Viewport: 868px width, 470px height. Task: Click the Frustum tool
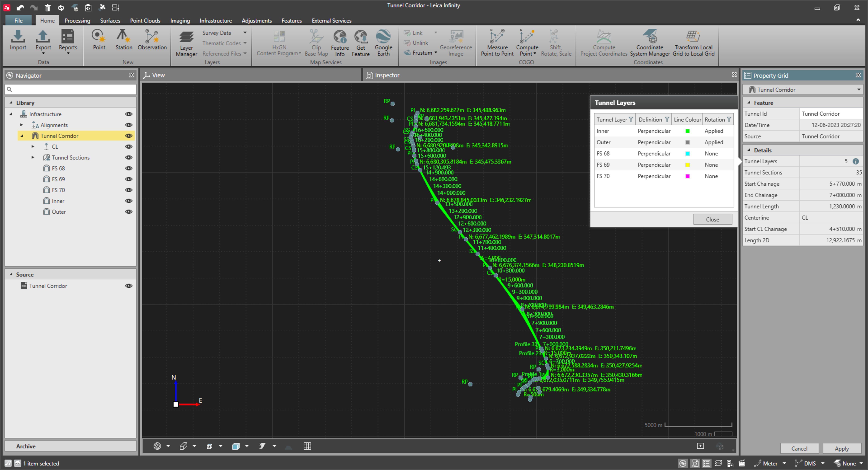420,53
